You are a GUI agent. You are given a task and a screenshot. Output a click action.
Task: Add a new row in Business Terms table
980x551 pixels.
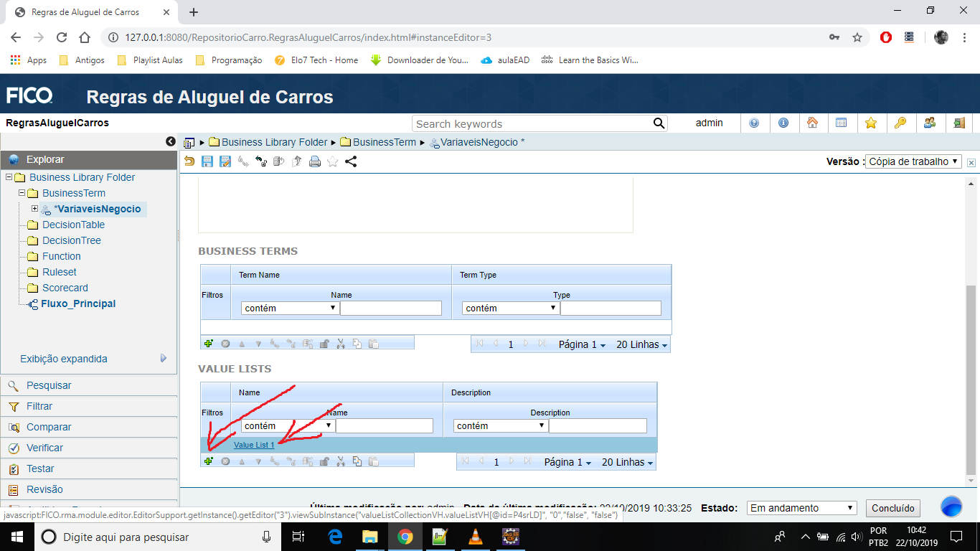[207, 342]
